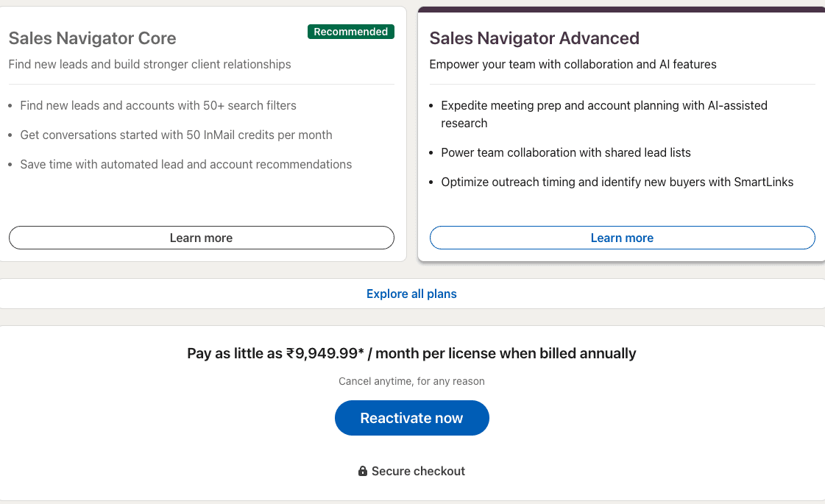825x504 pixels.
Task: Click the SmartLinks outreach timing bullet point
Action: [617, 182]
